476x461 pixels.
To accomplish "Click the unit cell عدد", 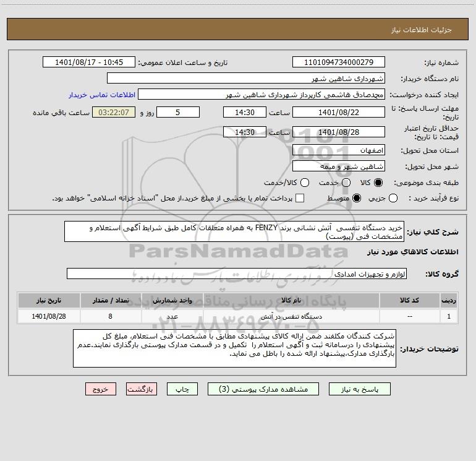I will tap(172, 316).
